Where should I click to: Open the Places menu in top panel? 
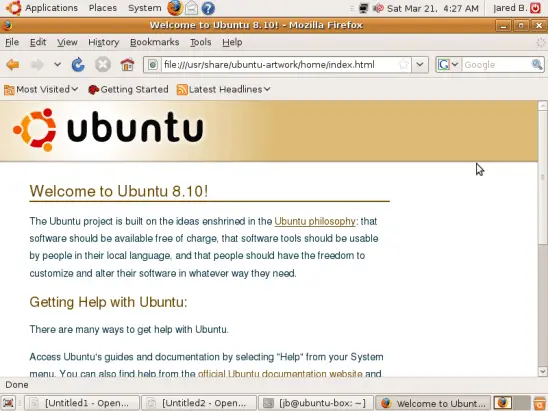[x=103, y=8]
